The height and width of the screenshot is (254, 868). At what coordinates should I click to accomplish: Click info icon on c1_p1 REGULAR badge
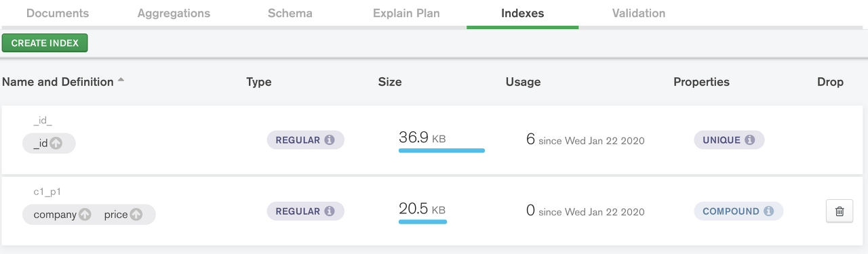point(330,211)
